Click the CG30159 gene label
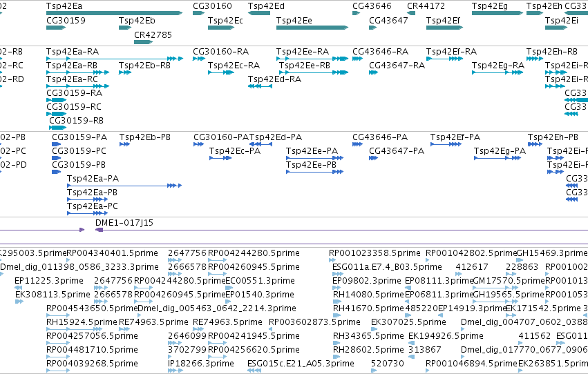Screen dimensions: 588x374 (x=66, y=21)
